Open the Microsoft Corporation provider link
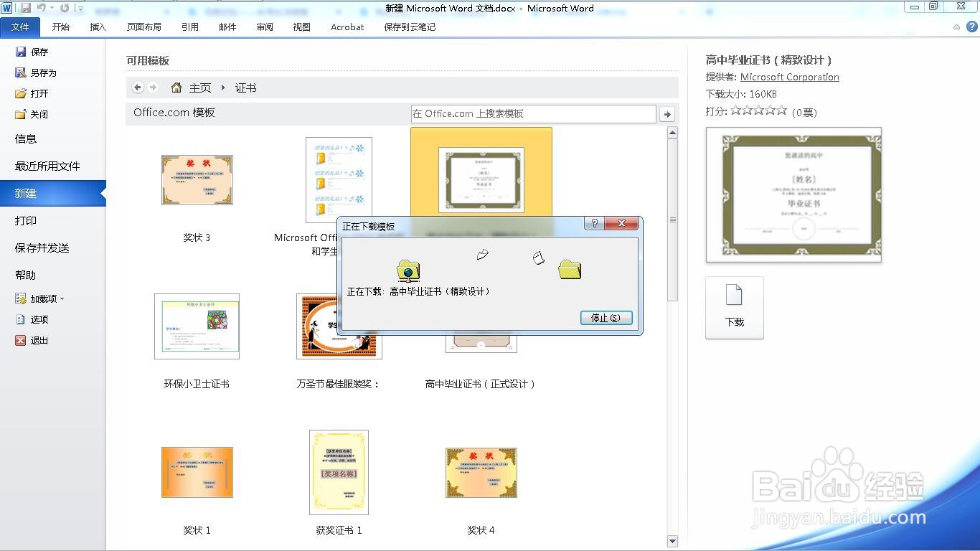Screen dimensions: 980x551 (x=790, y=77)
